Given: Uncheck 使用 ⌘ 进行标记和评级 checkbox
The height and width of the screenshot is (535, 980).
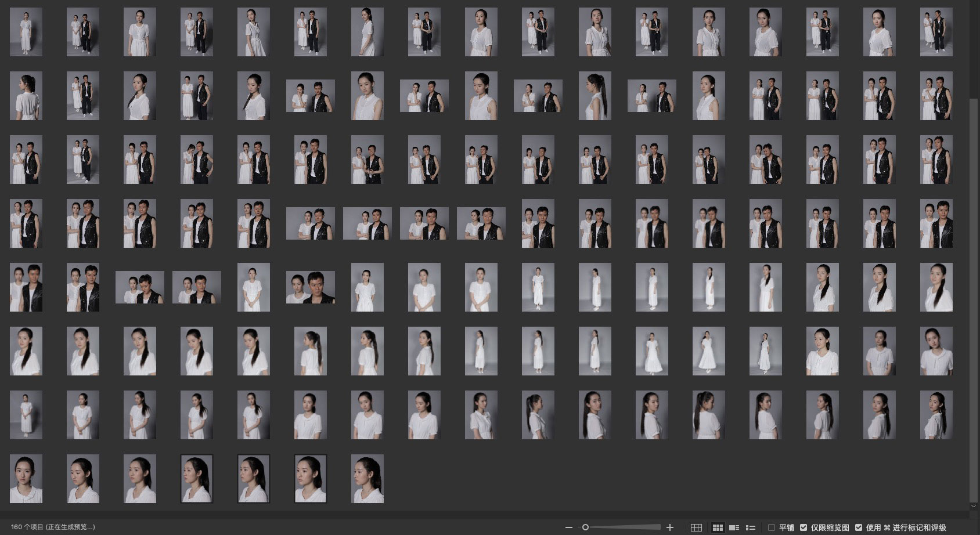Looking at the screenshot, I should (x=859, y=527).
